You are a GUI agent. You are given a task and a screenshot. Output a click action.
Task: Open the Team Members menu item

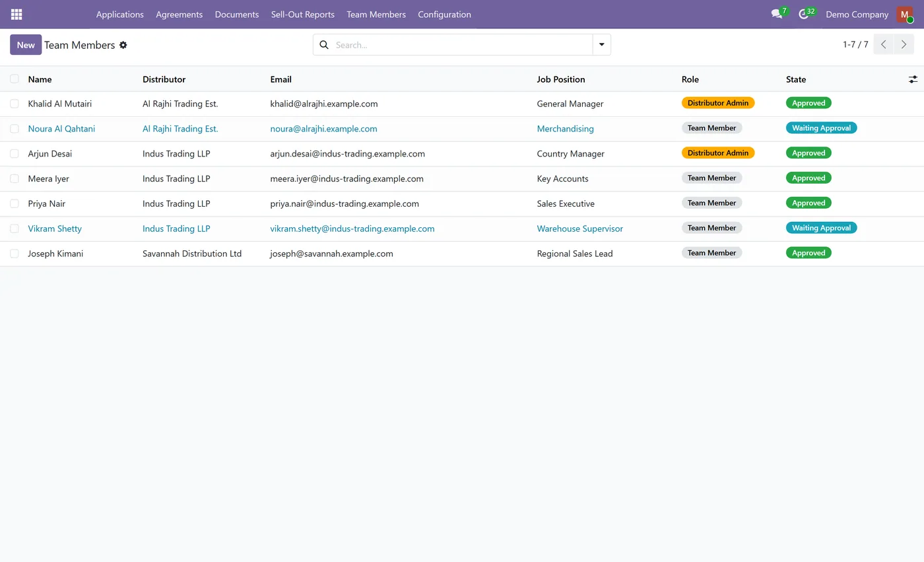pos(376,14)
